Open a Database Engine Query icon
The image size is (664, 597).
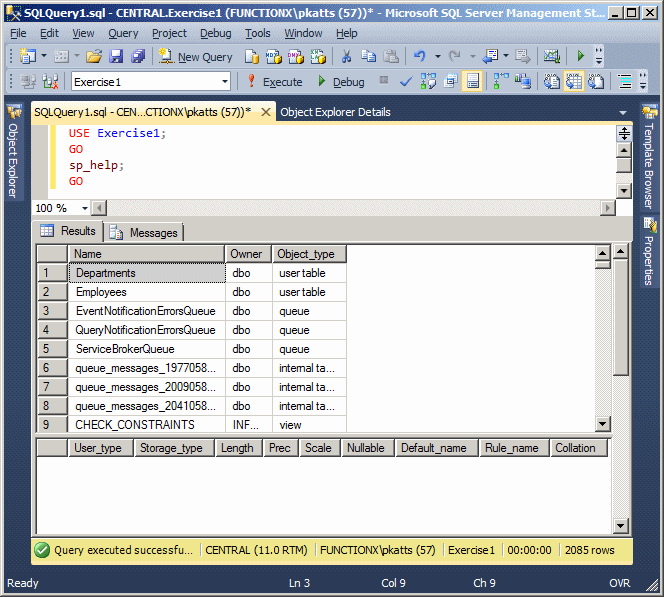point(252,56)
